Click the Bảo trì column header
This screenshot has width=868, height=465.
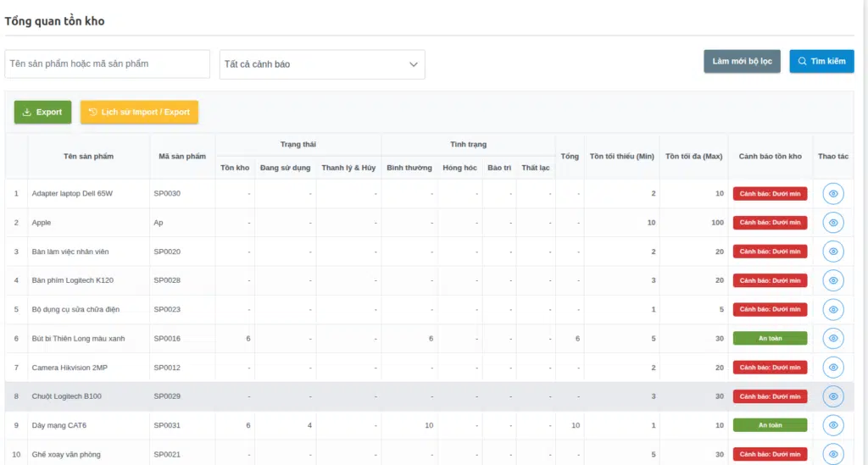coord(498,168)
